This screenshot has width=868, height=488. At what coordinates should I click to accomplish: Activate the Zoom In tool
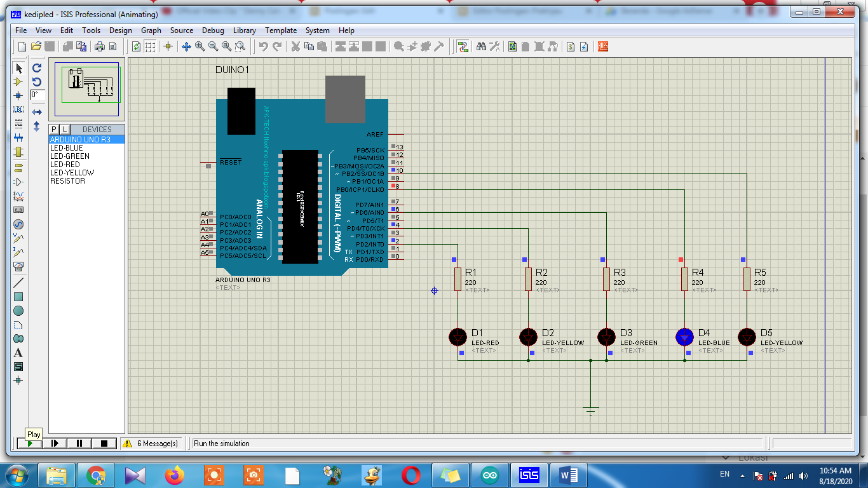(x=198, y=46)
